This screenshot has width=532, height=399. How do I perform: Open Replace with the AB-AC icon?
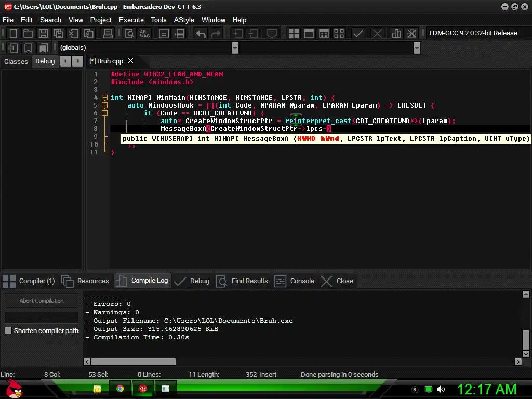(144, 33)
